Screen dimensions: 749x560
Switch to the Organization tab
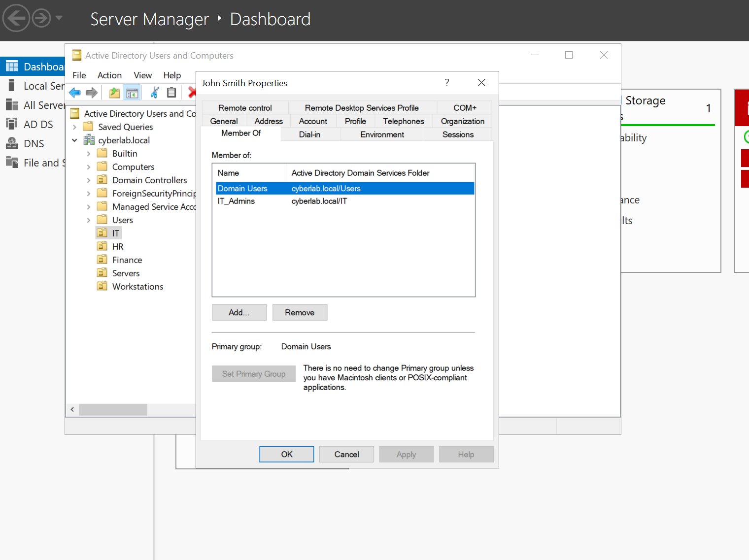coord(463,121)
